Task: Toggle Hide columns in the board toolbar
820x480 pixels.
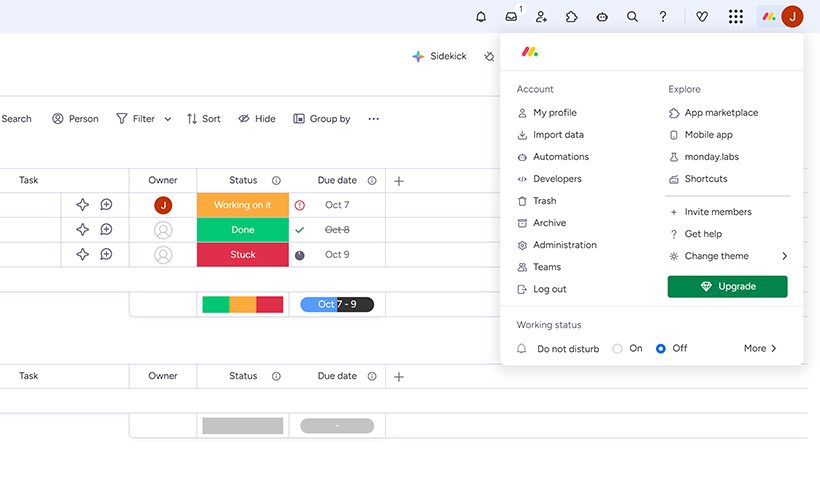Action: pyautogui.click(x=256, y=119)
